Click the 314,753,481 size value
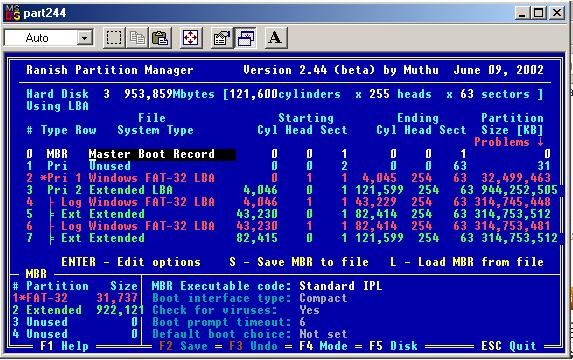 [512, 226]
